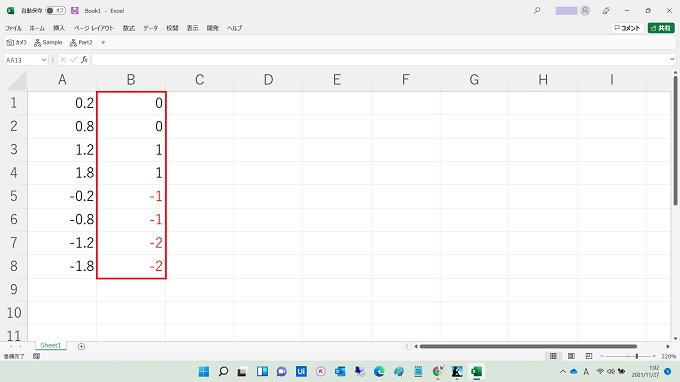The image size is (680, 382).
Task: Open the Insert ribbon tab
Action: coord(59,28)
